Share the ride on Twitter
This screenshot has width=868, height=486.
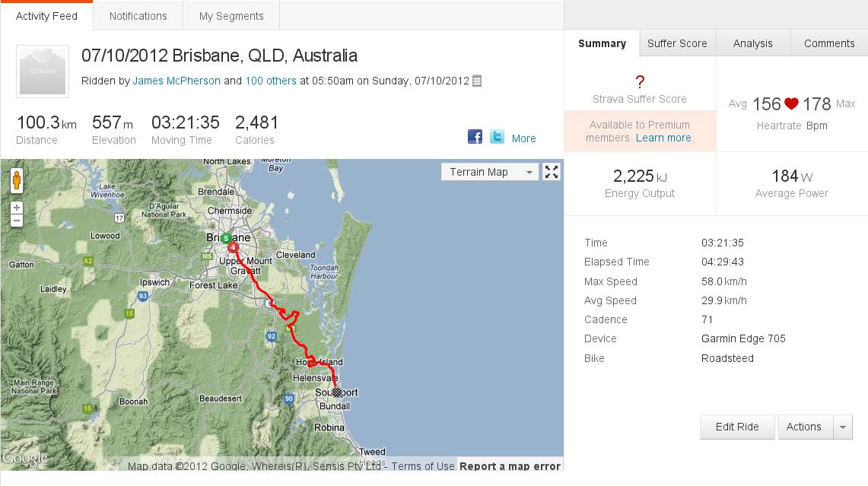[x=497, y=137]
